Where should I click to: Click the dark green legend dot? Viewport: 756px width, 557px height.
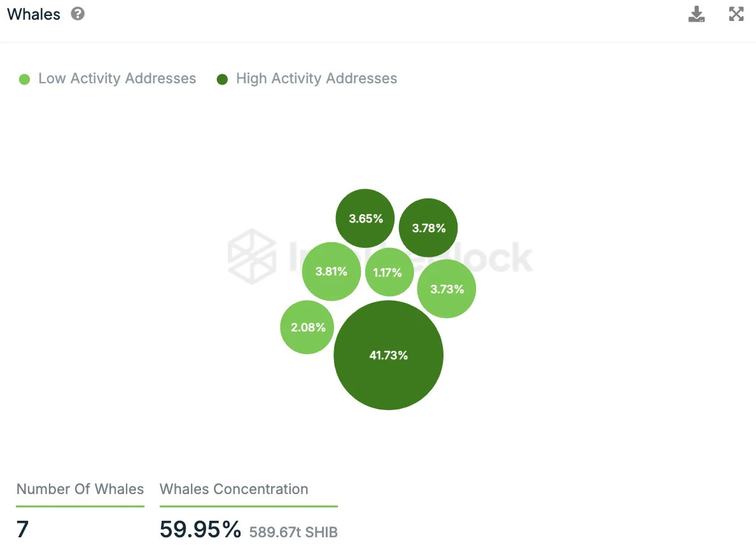pyautogui.click(x=222, y=79)
